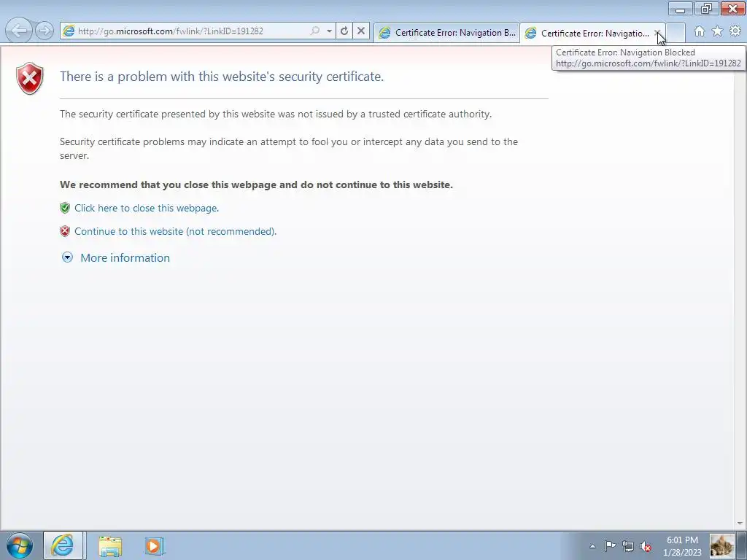Screen dimensions: 747x560
Task: Click Internet Explorer taskbar button
Action: click(63, 545)
